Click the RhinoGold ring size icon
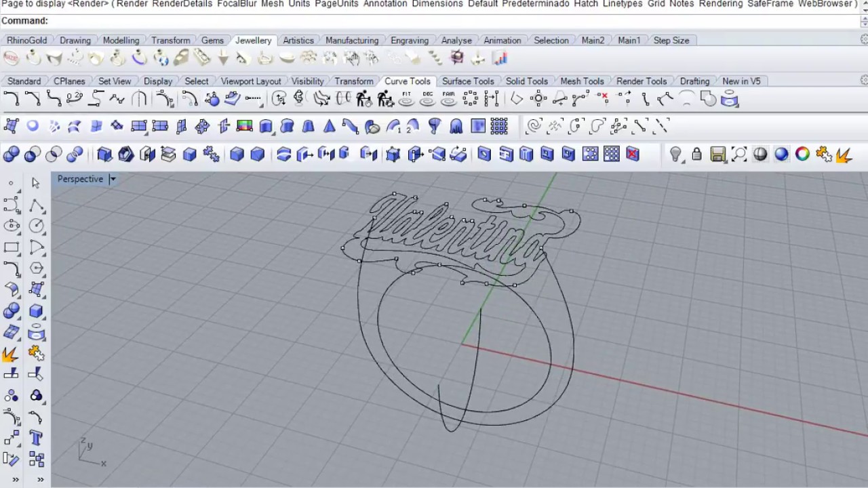 (x=11, y=58)
